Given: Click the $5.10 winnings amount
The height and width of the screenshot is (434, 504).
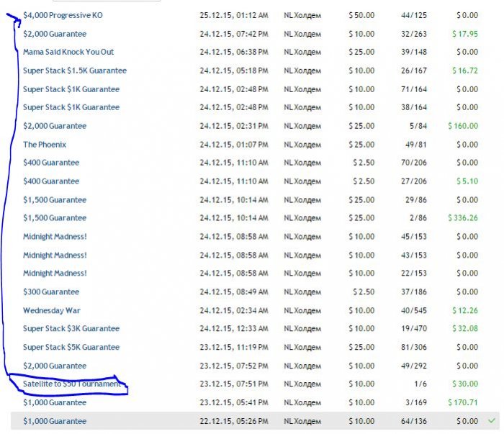Looking at the screenshot, I should [467, 181].
